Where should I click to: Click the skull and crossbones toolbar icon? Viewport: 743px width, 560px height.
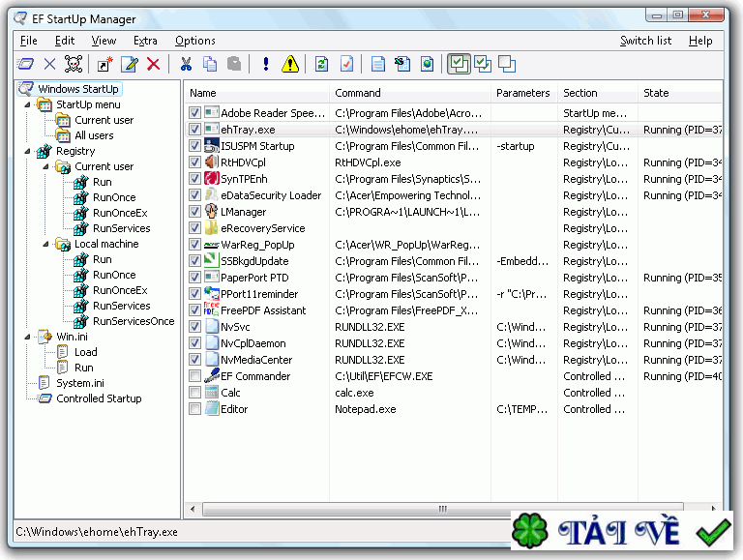click(x=74, y=65)
